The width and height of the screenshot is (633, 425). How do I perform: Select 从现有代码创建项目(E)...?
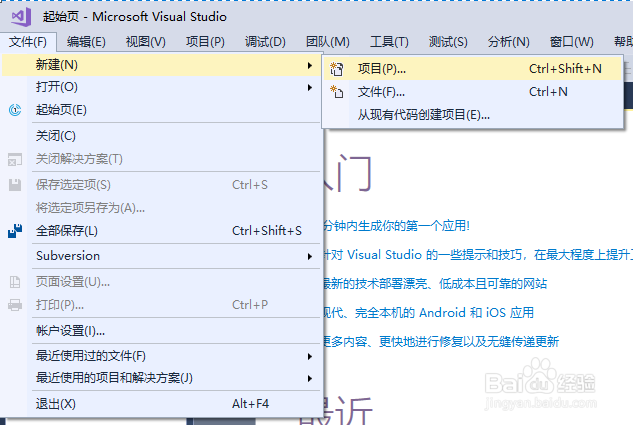pos(472,115)
